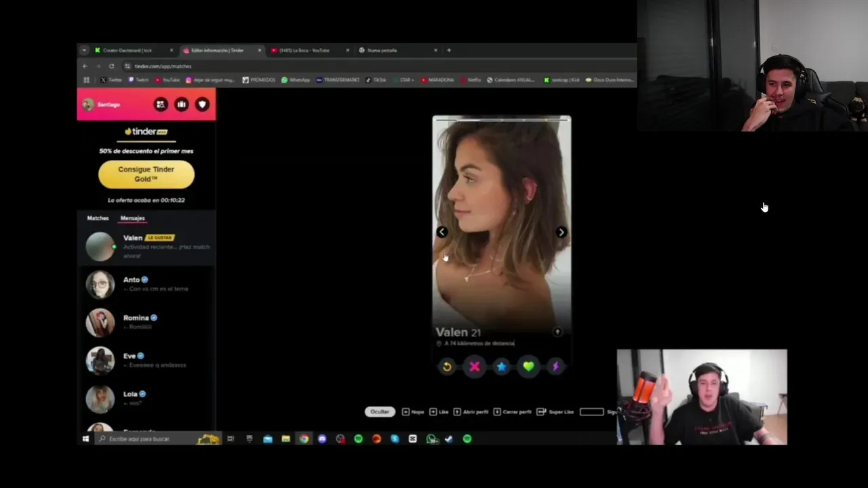868x488 pixels.
Task: Open File Explorer from the taskbar
Action: [285, 439]
